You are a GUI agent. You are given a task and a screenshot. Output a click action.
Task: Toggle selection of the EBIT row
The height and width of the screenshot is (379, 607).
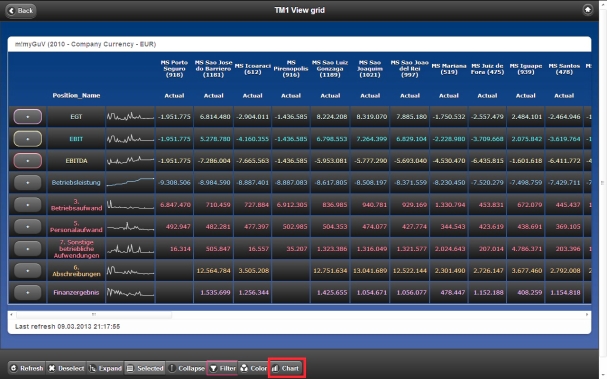tap(27, 139)
